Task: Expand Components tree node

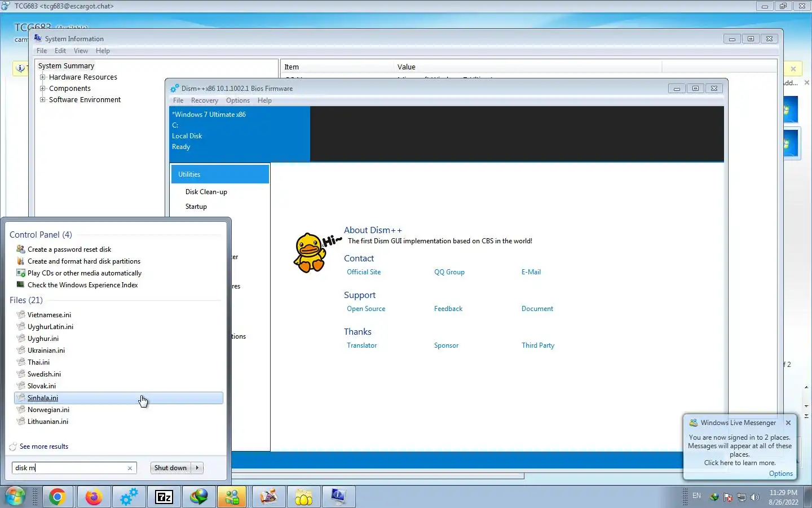Action: pyautogui.click(x=42, y=89)
